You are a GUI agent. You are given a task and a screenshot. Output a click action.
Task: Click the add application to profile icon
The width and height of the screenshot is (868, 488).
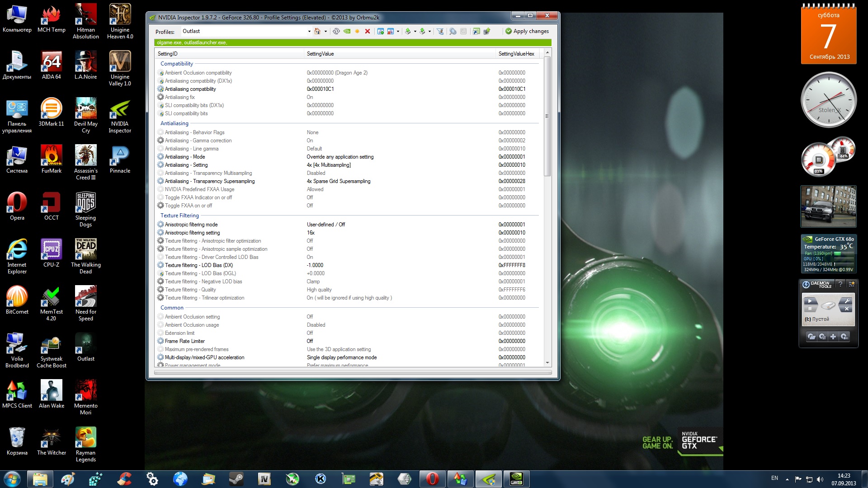tap(381, 31)
